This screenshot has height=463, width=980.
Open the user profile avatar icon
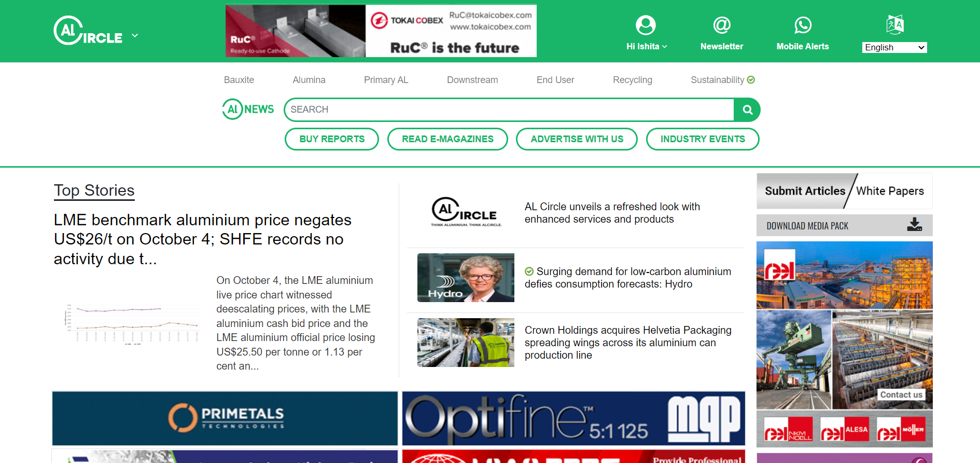pyautogui.click(x=646, y=25)
